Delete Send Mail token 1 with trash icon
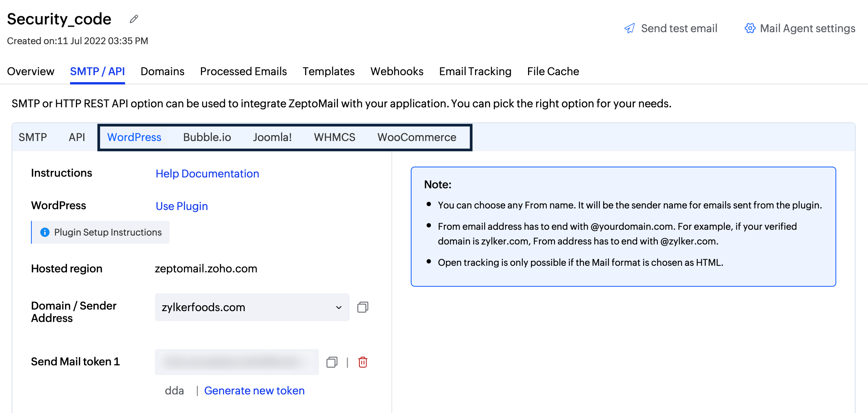Image resolution: width=868 pixels, height=413 pixels. click(363, 362)
